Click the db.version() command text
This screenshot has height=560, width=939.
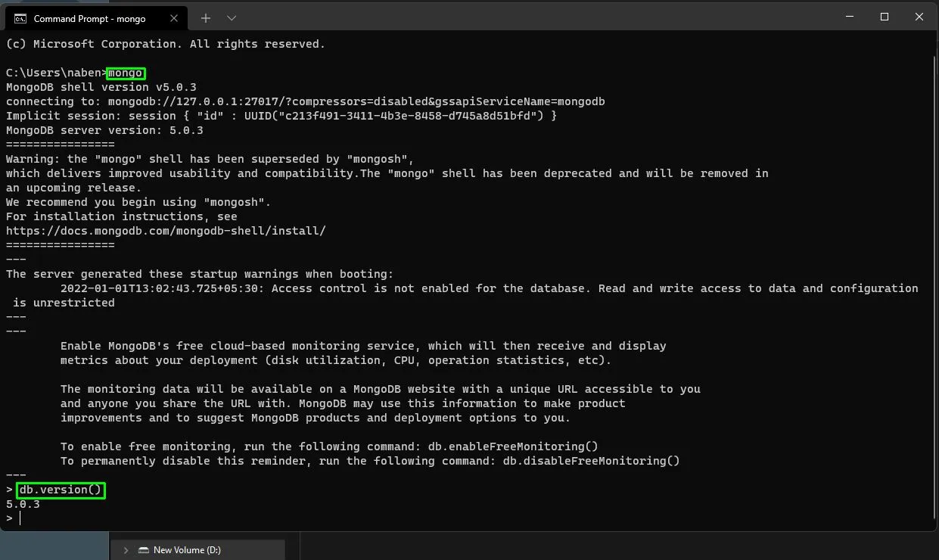(61, 490)
